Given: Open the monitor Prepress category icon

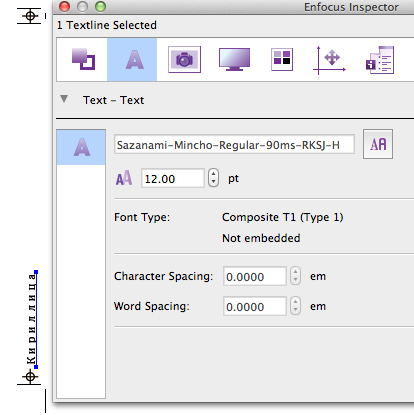Looking at the screenshot, I should (x=234, y=59).
